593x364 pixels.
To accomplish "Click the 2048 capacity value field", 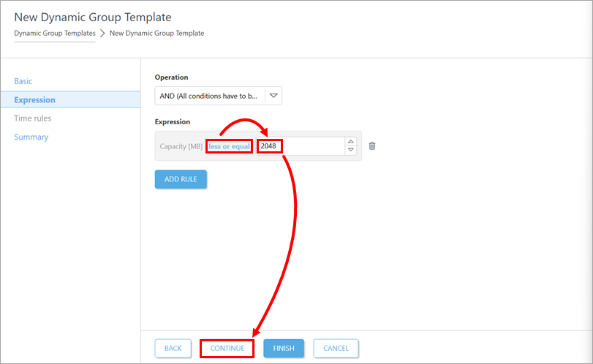I will tap(300, 146).
